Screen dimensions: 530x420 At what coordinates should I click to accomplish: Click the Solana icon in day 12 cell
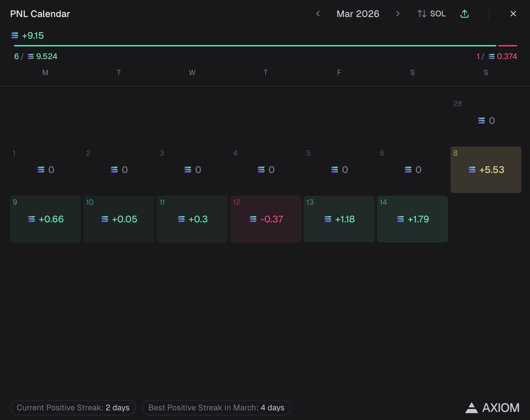pos(253,219)
